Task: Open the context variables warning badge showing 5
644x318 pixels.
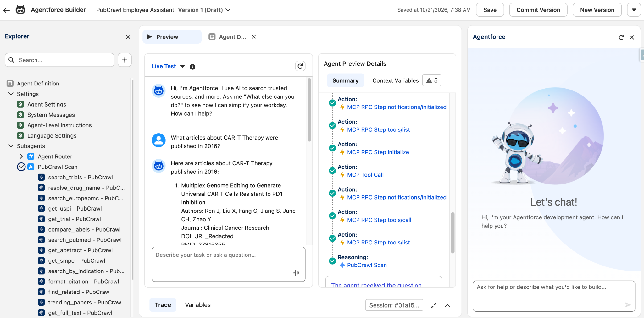Action: click(432, 80)
